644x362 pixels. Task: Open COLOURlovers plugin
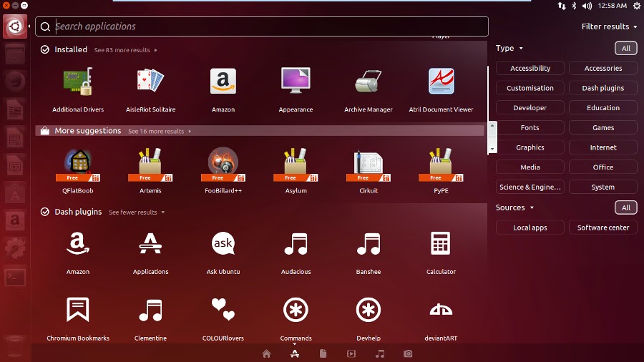(223, 319)
